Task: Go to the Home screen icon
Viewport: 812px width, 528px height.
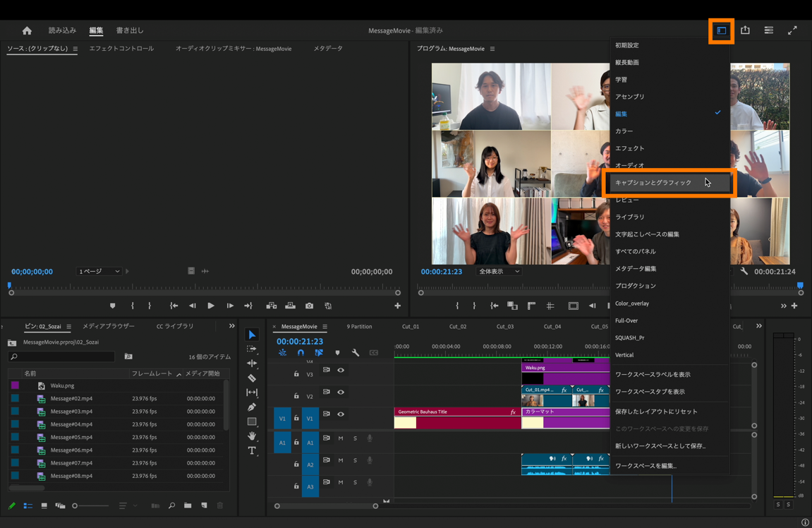Action: pos(27,30)
